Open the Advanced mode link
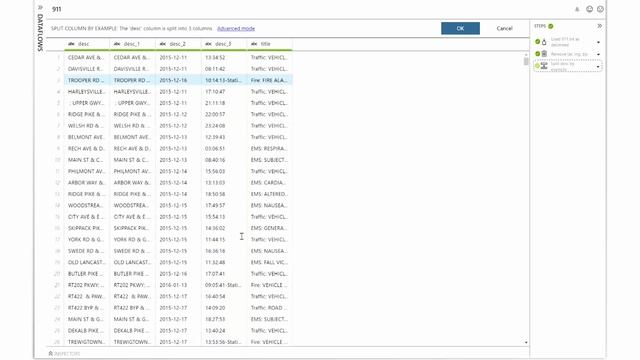Viewport: 640px width, 360px height. pos(236,29)
